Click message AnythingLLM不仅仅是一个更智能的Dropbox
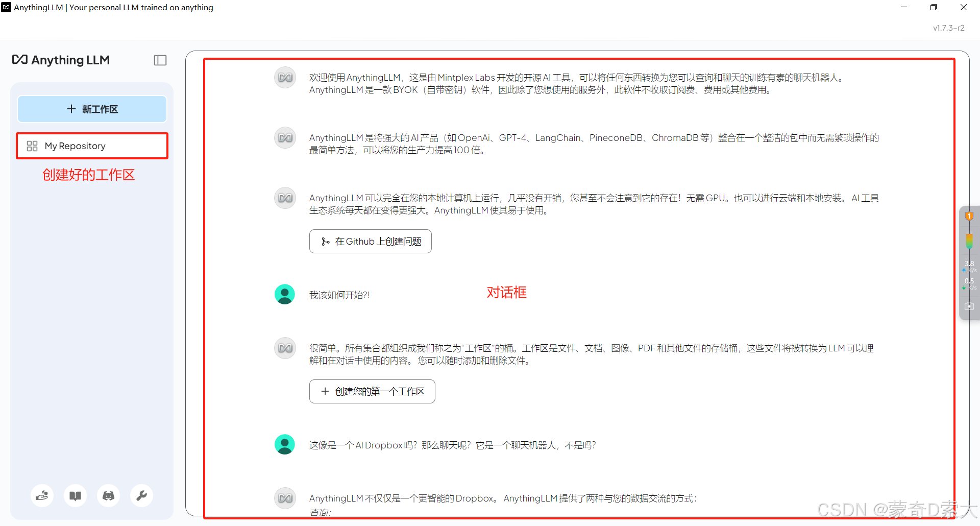The image size is (980, 526). click(503, 498)
